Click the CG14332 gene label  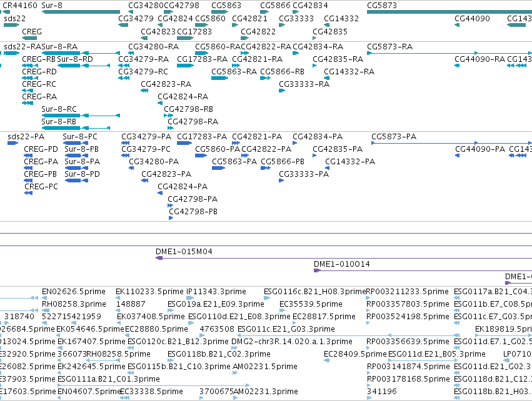coord(341,18)
